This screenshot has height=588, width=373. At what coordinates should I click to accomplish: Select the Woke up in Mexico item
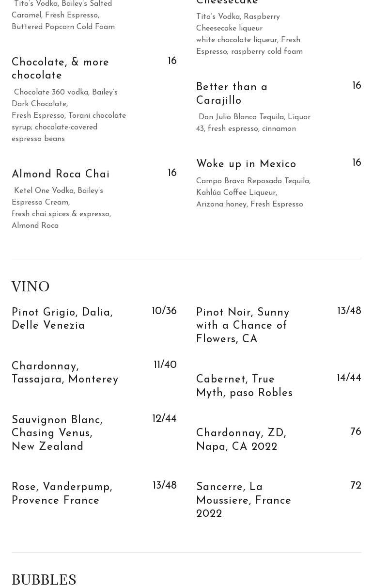246,164
